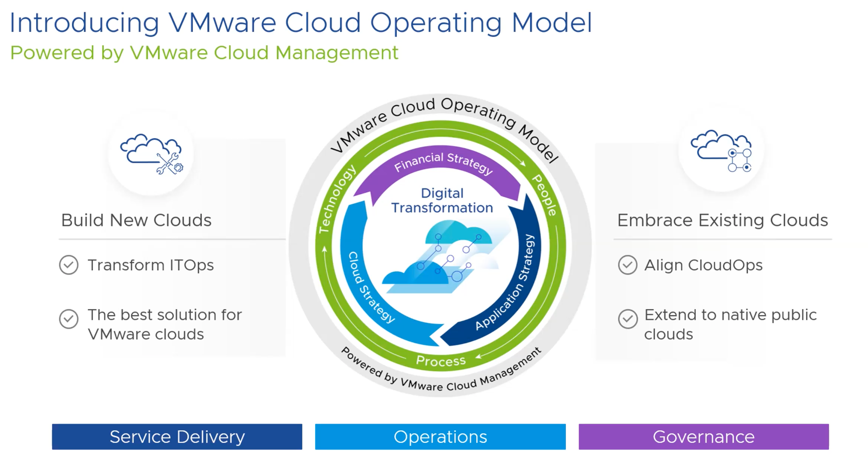The height and width of the screenshot is (460, 868).
Task: Click the Build New Clouds heading
Action: [136, 220]
